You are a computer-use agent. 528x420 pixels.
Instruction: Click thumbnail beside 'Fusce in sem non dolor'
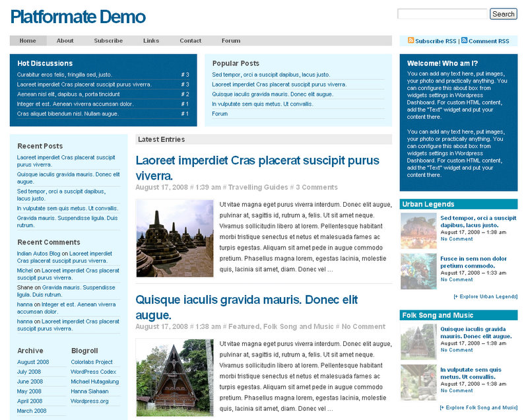point(418,271)
